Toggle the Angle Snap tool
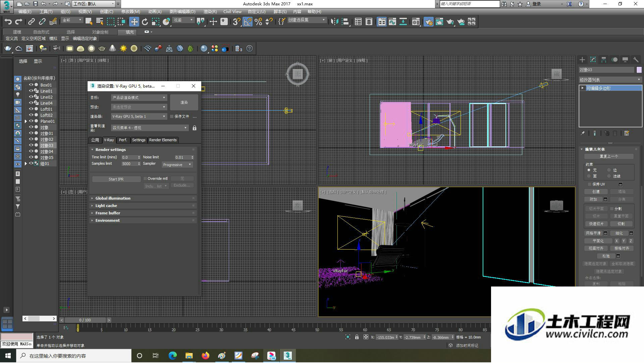 [248, 22]
